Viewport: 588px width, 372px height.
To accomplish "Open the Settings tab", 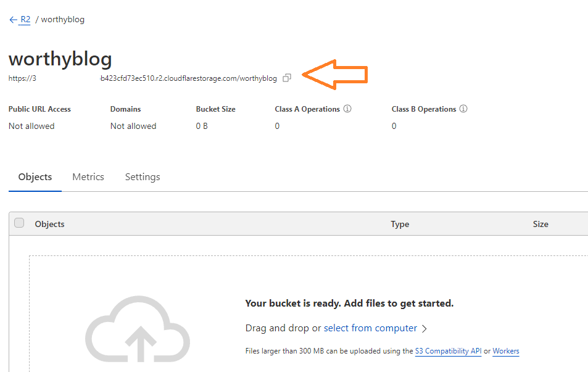I will pos(143,177).
